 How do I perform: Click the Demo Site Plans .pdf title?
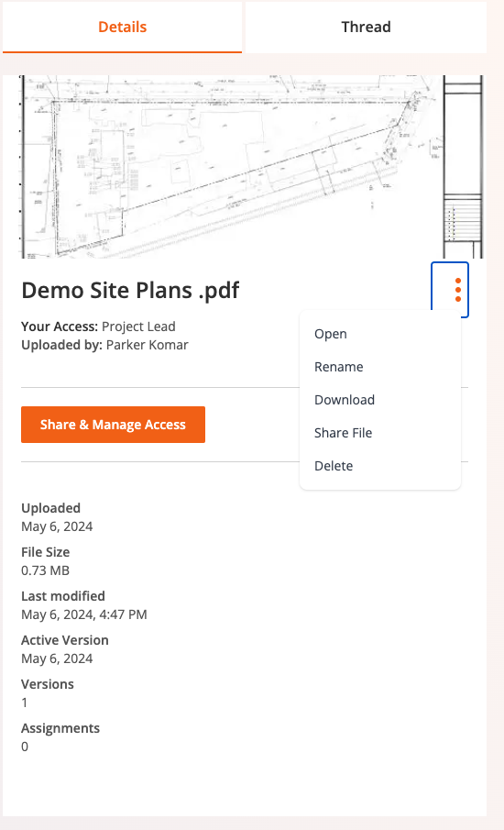130,290
